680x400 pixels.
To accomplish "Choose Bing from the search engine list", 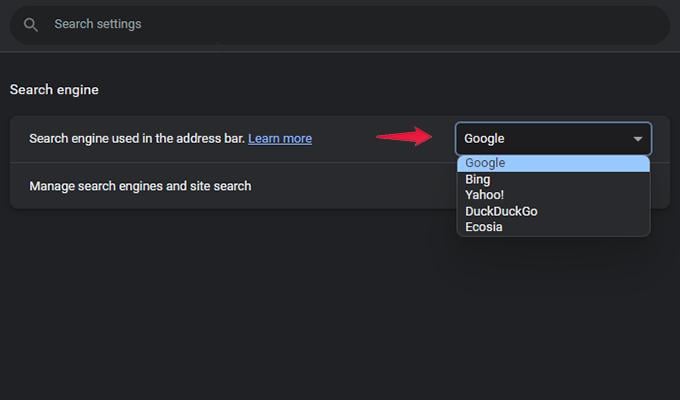I will (x=553, y=179).
